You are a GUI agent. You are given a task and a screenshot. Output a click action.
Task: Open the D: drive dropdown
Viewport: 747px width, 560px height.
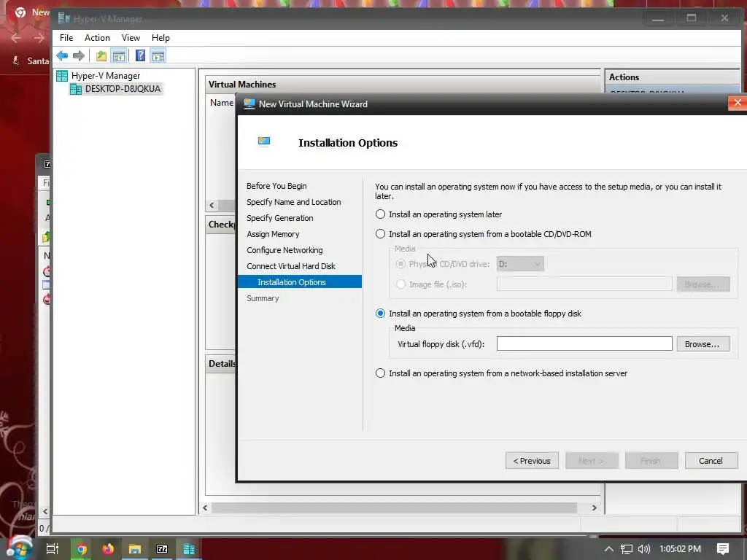pos(520,264)
